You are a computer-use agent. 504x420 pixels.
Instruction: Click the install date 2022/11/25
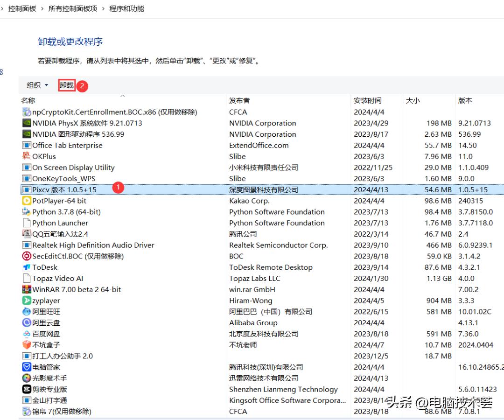pyautogui.click(x=373, y=168)
